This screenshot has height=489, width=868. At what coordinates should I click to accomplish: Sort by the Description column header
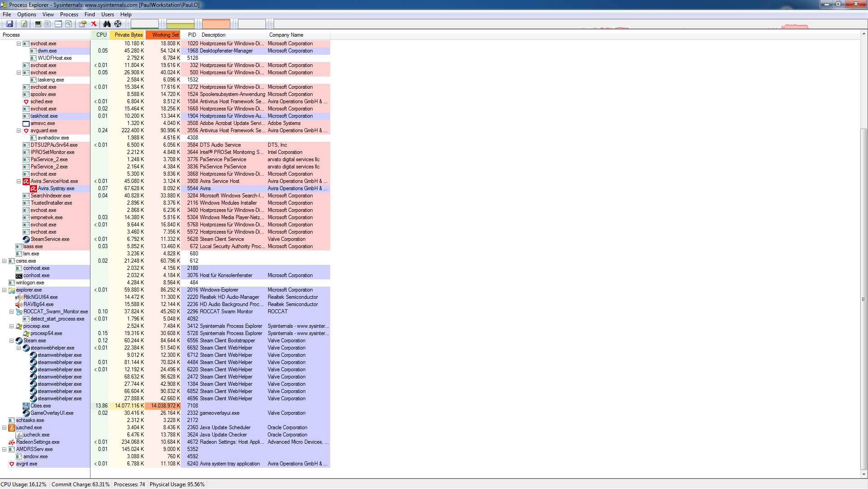(x=233, y=35)
